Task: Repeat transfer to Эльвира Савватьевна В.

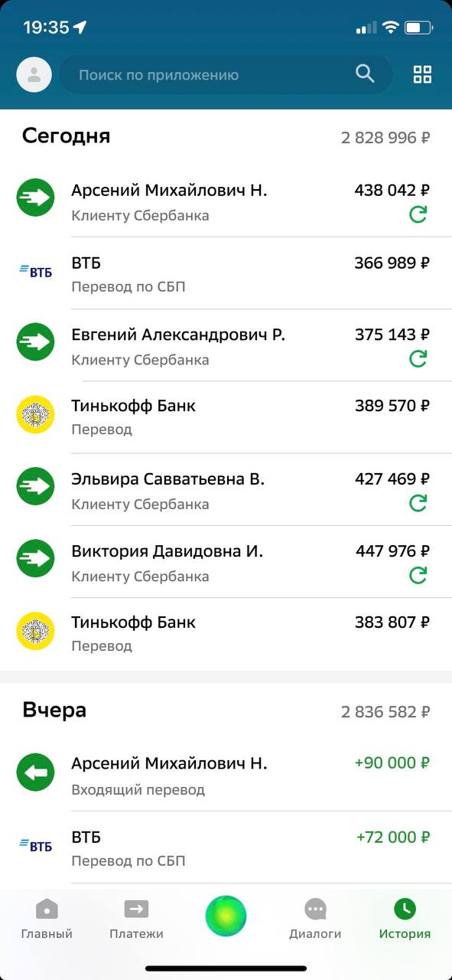Action: pos(418,503)
